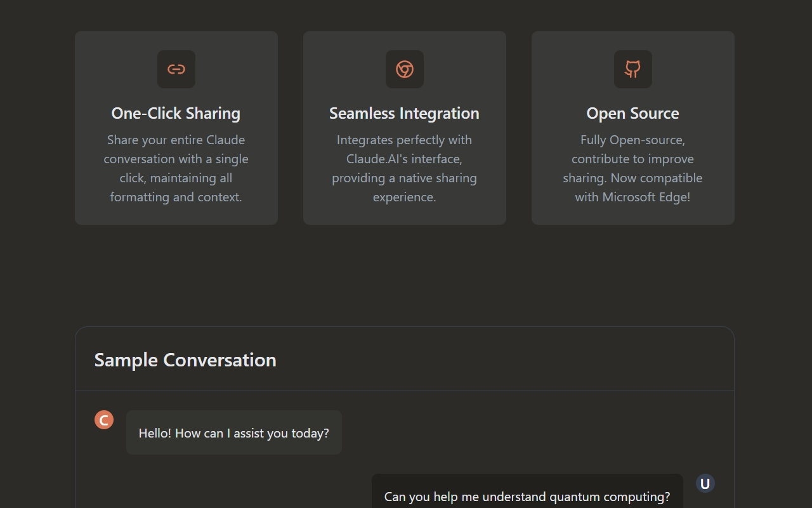Select the user 'U' avatar

(705, 484)
